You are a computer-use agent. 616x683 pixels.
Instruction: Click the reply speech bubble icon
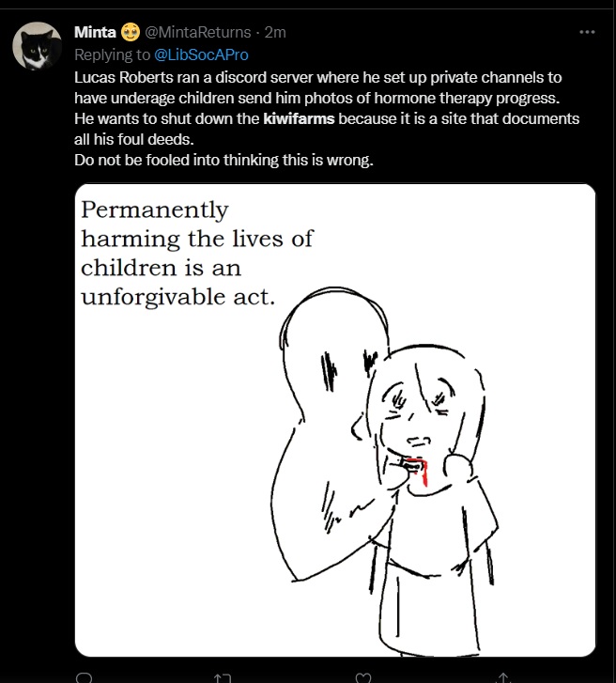tap(85, 676)
